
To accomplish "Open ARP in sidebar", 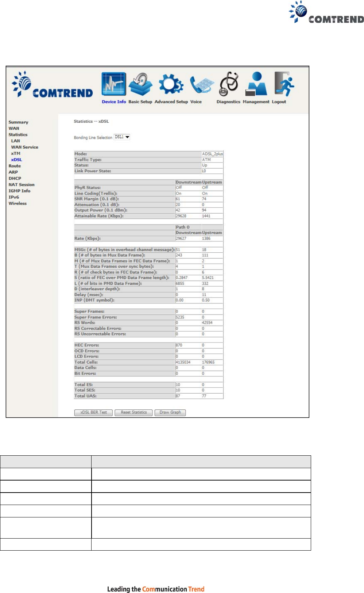I will (x=13, y=172).
